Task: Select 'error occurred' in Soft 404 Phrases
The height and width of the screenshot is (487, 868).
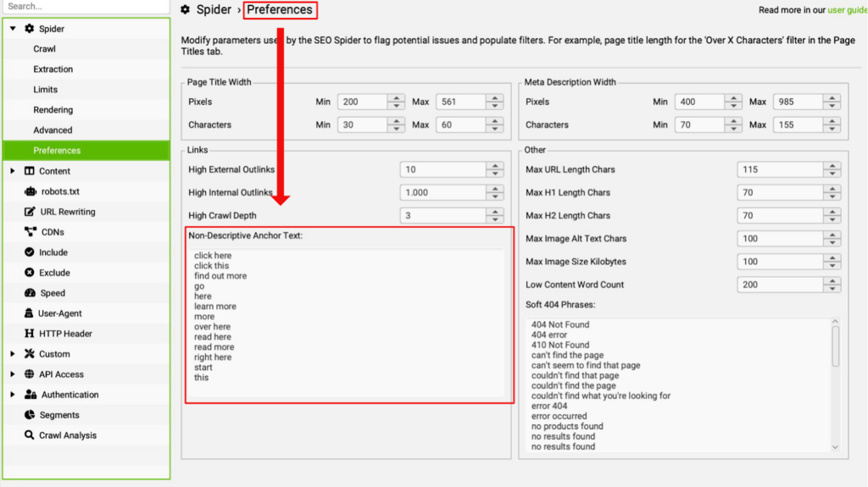Action: 559,416
